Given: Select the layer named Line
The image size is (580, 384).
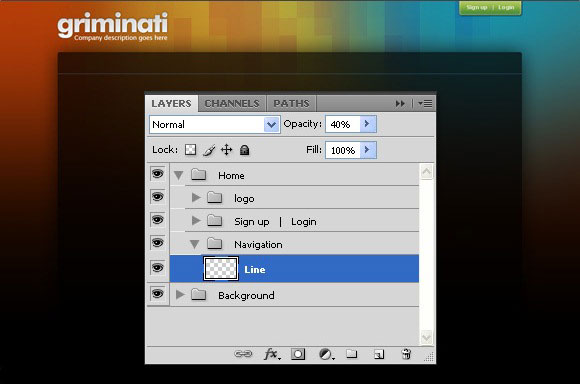Looking at the screenshot, I should click(x=294, y=269).
